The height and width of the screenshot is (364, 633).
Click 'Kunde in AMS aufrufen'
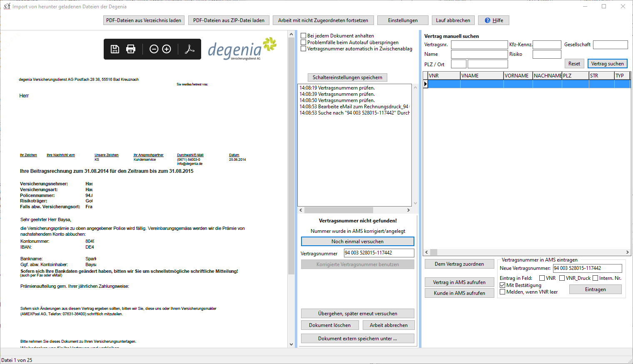(459, 293)
